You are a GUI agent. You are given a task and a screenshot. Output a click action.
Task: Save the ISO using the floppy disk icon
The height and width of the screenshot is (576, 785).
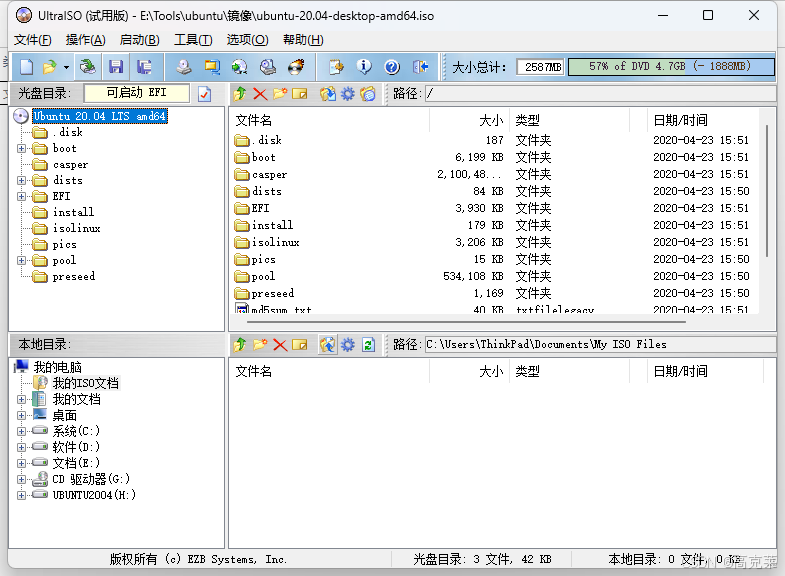(116, 67)
